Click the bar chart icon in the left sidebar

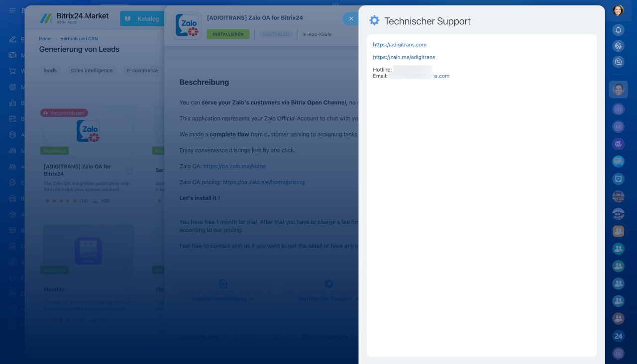(x=12, y=103)
